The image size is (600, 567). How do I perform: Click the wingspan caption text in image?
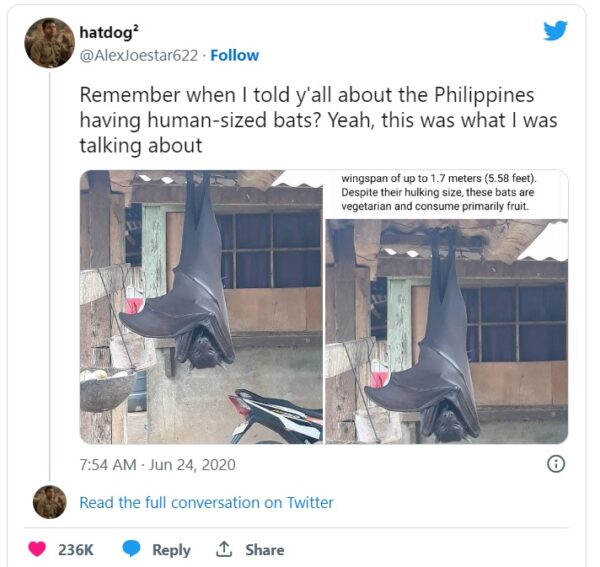pyautogui.click(x=438, y=192)
